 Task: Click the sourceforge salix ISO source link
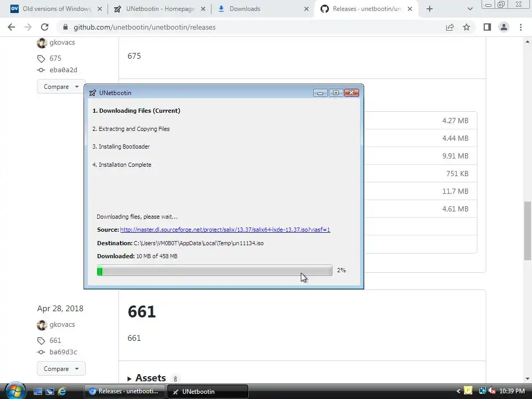(x=225, y=230)
